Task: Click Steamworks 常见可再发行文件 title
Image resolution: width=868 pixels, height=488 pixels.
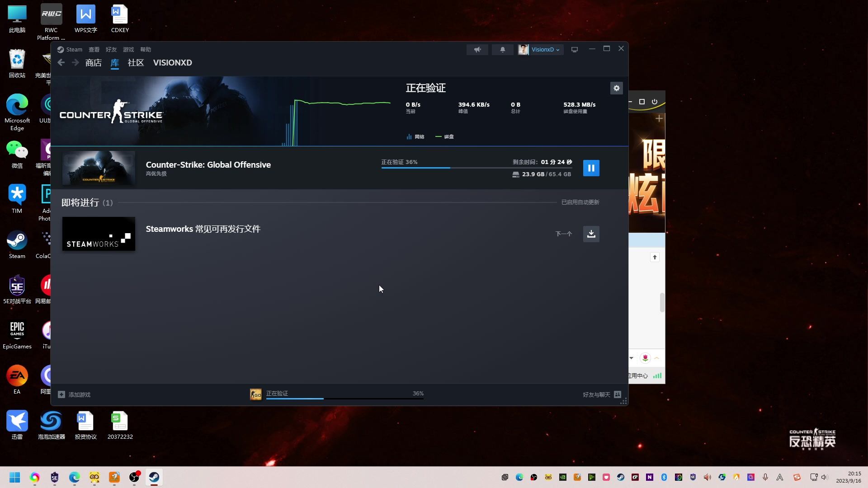Action: pyautogui.click(x=203, y=229)
